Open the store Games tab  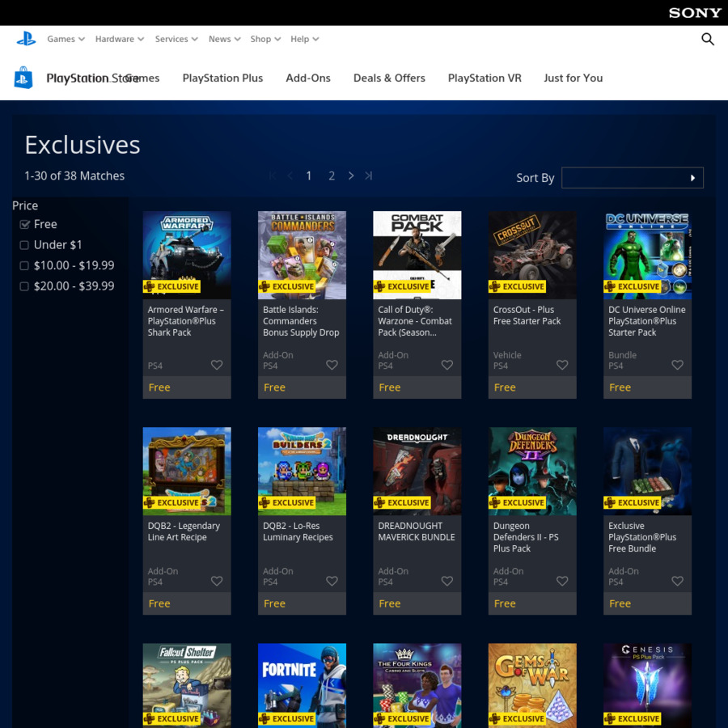142,78
